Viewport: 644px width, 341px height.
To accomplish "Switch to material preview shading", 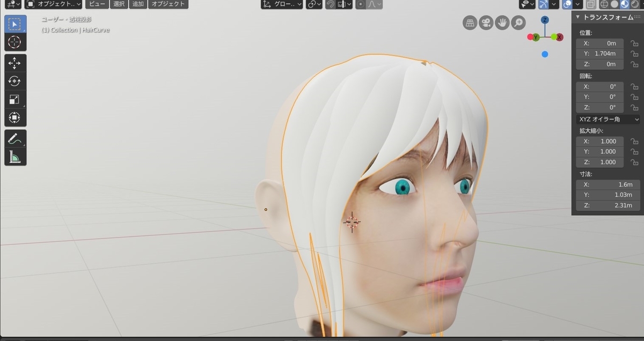I will point(625,4).
